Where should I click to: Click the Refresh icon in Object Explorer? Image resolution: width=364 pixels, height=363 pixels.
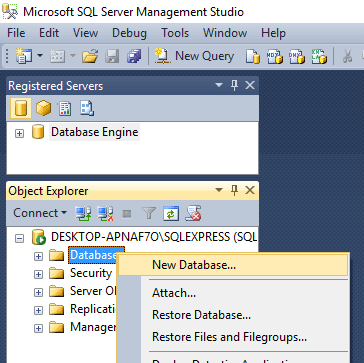pyautogui.click(x=171, y=213)
